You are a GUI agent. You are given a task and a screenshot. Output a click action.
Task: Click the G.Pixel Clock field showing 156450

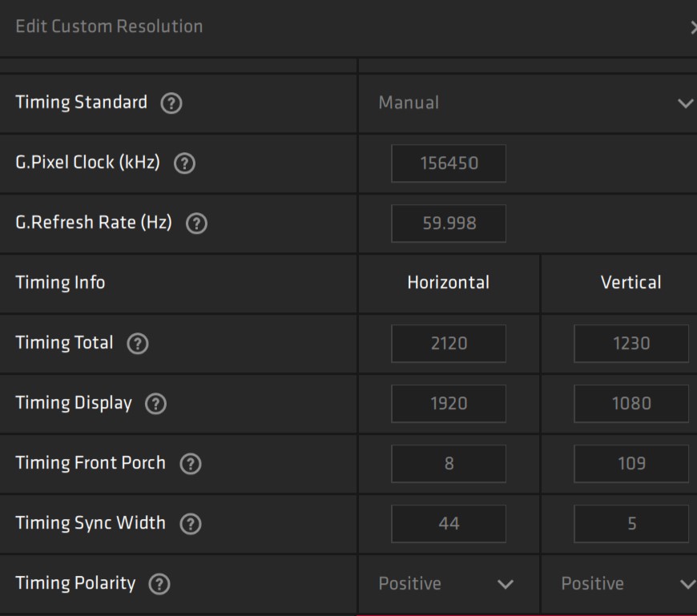pos(449,163)
